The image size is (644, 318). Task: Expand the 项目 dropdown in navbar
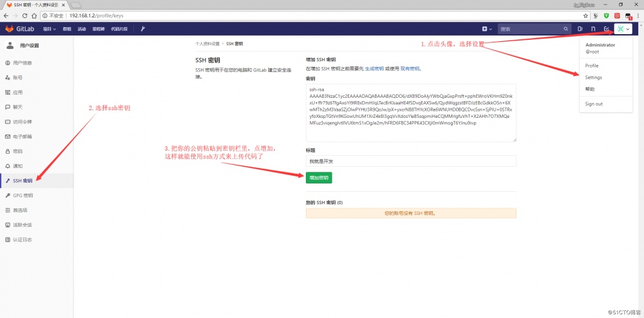pos(50,29)
